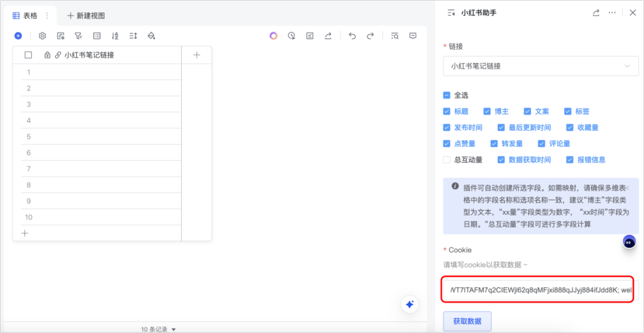
Task: Open the filter records icon
Action: coord(78,36)
